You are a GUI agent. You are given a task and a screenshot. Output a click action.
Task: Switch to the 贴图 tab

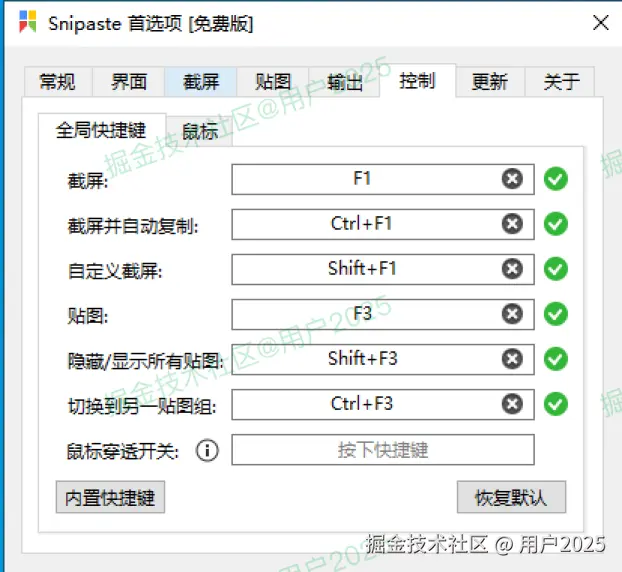pos(273,82)
